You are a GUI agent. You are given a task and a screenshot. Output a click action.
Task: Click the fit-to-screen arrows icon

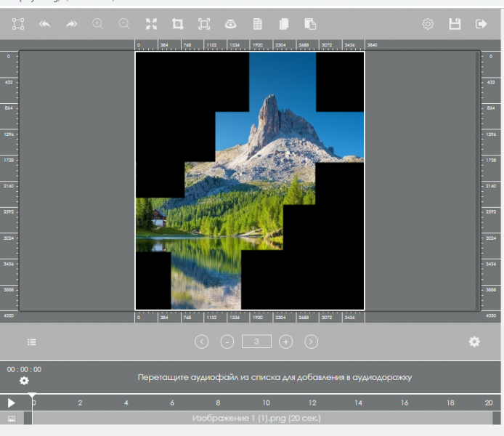pyautogui.click(x=151, y=24)
